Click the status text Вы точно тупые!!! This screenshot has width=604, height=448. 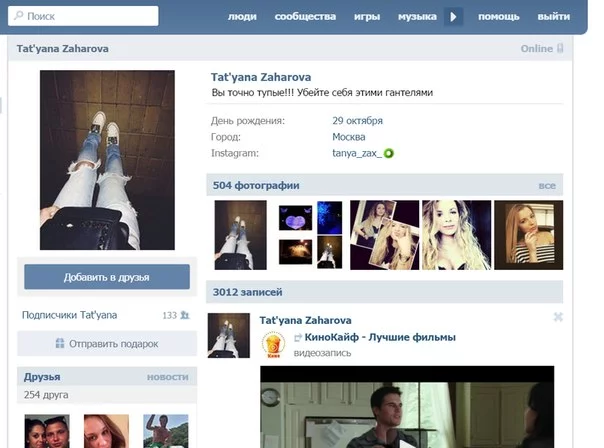pos(322,92)
